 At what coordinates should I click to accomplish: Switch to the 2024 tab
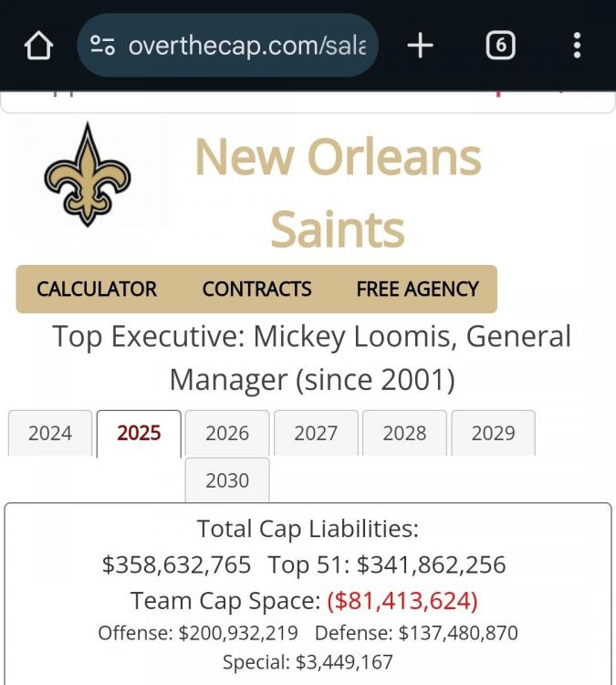coord(50,433)
